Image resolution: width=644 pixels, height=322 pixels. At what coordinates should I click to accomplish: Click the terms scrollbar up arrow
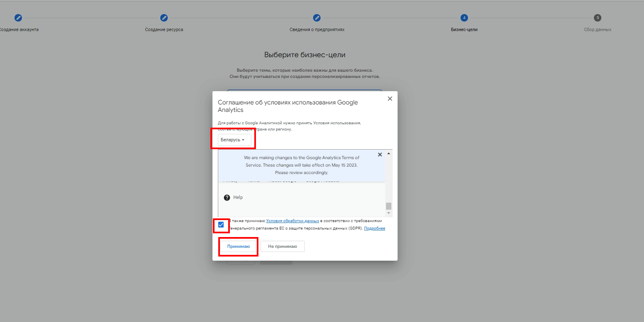tap(388, 153)
